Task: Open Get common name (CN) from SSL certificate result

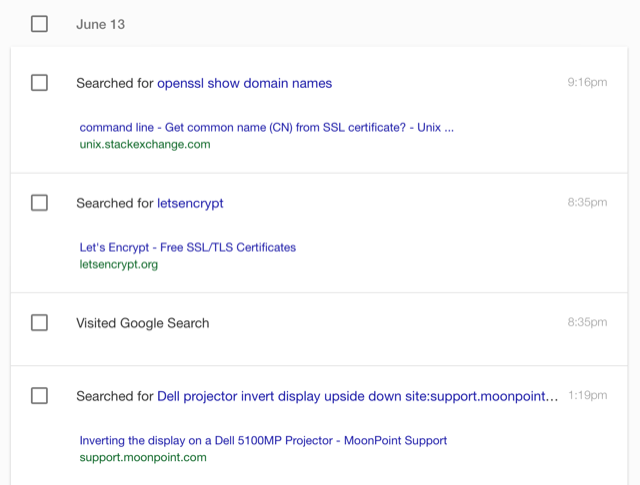Action: pyautogui.click(x=267, y=127)
